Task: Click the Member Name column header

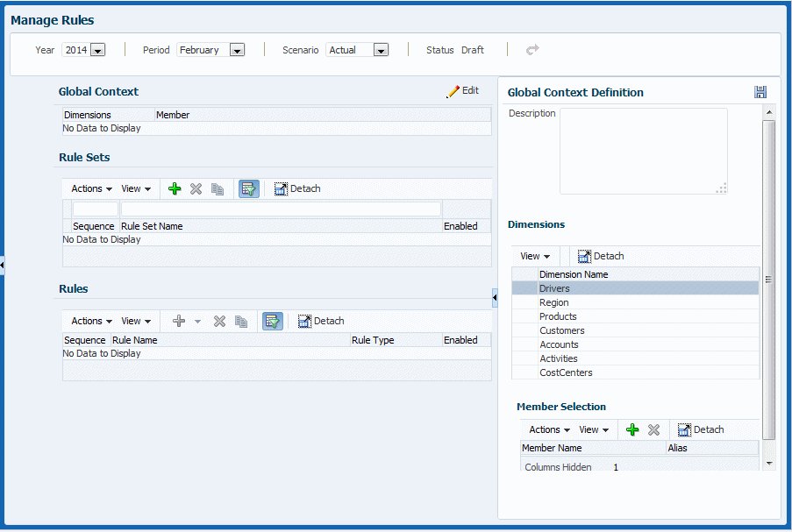Action: (594, 448)
